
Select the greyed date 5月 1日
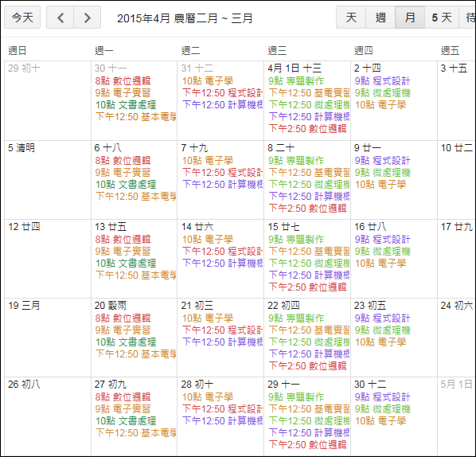(457, 385)
